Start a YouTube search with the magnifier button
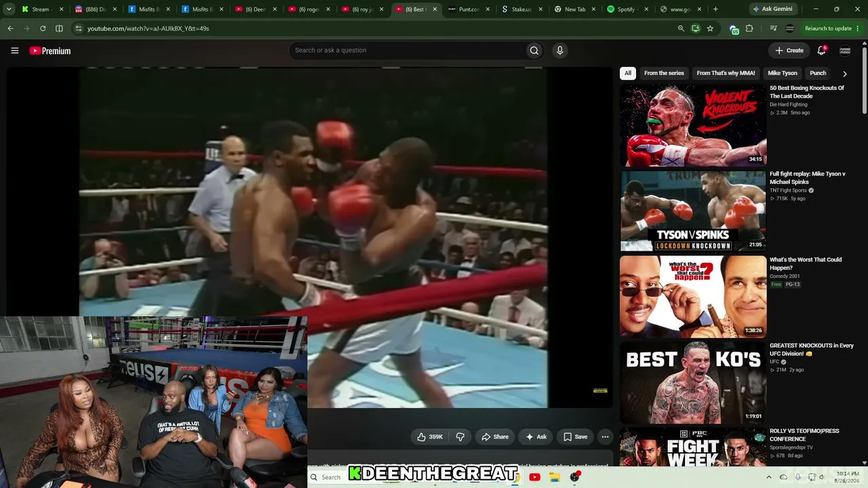 tap(534, 50)
